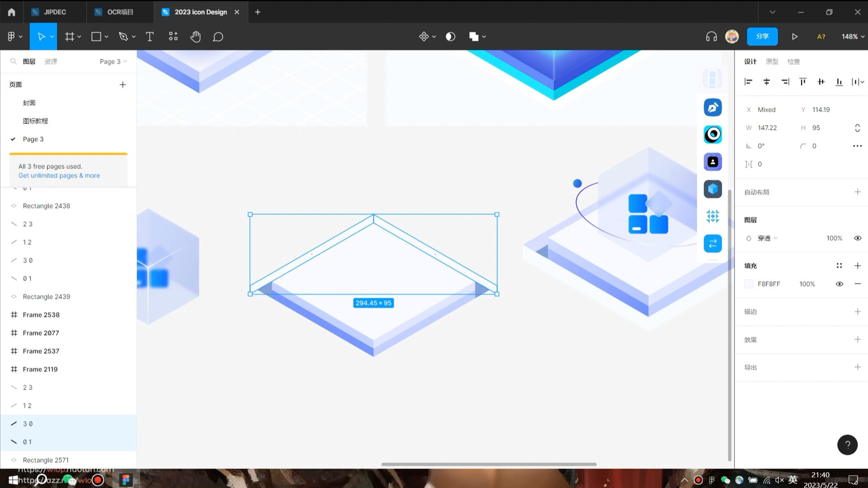Viewport: 868px width, 488px height.
Task: Select the Frame tool
Action: (x=69, y=37)
